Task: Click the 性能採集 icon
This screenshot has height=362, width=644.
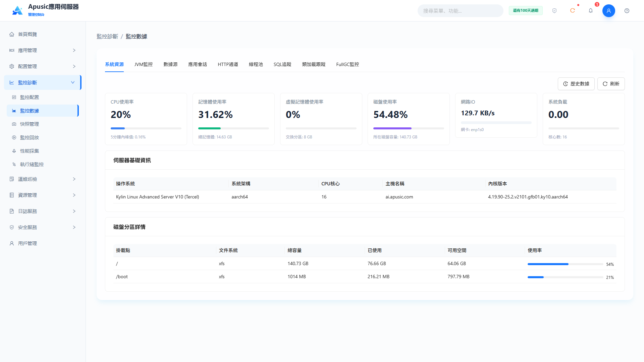Action: coord(14,151)
